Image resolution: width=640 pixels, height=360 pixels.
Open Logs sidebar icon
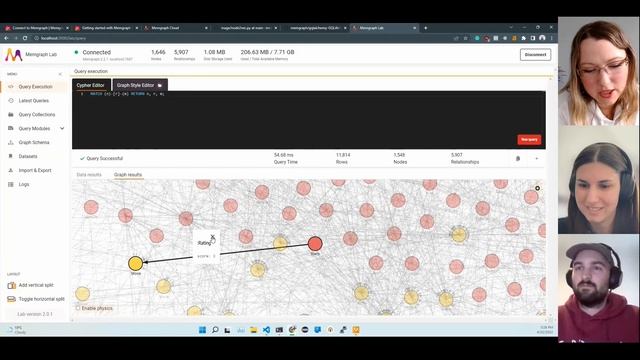[11, 184]
